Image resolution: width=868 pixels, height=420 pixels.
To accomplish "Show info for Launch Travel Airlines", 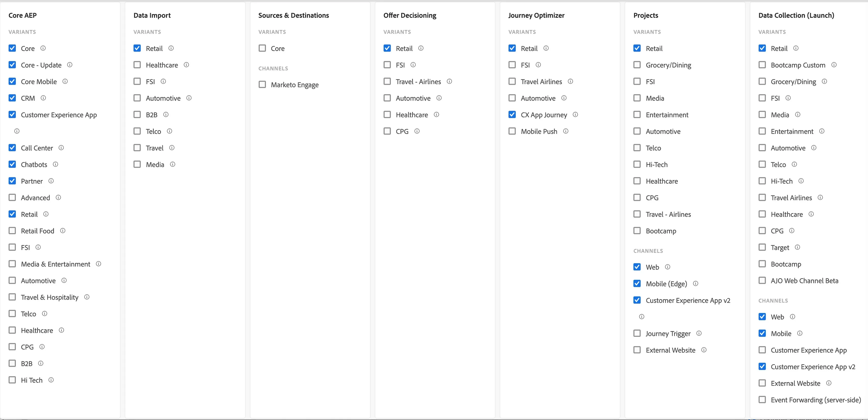I will coord(820,197).
